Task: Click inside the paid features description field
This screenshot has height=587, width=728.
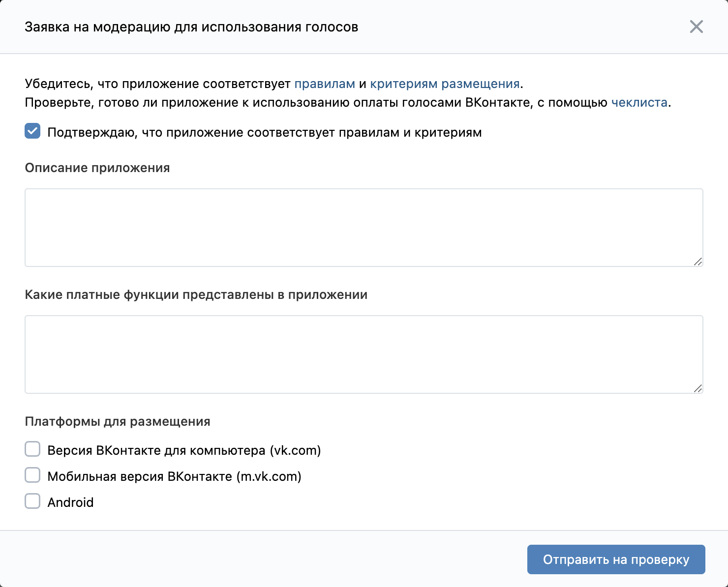Action: (364, 354)
